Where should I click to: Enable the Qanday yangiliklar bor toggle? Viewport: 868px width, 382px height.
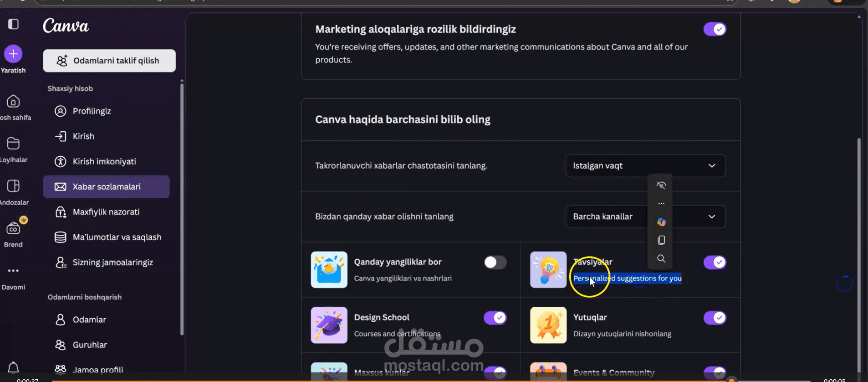click(x=495, y=262)
